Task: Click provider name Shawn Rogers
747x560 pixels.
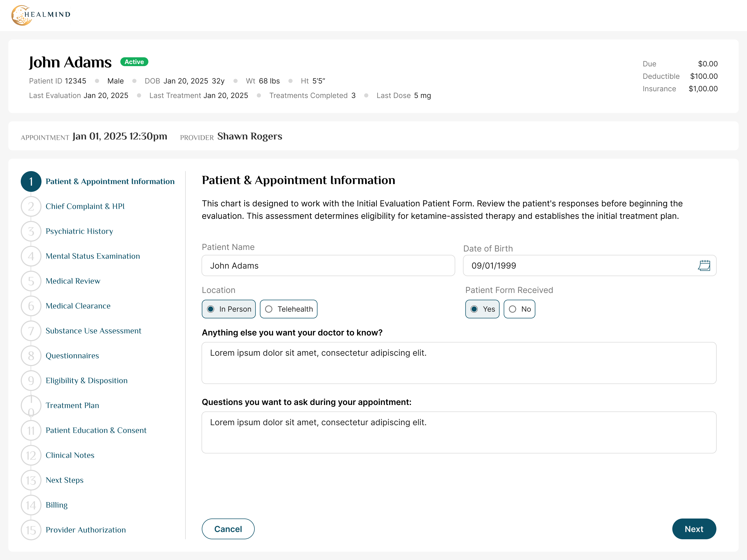Action: pos(250,136)
